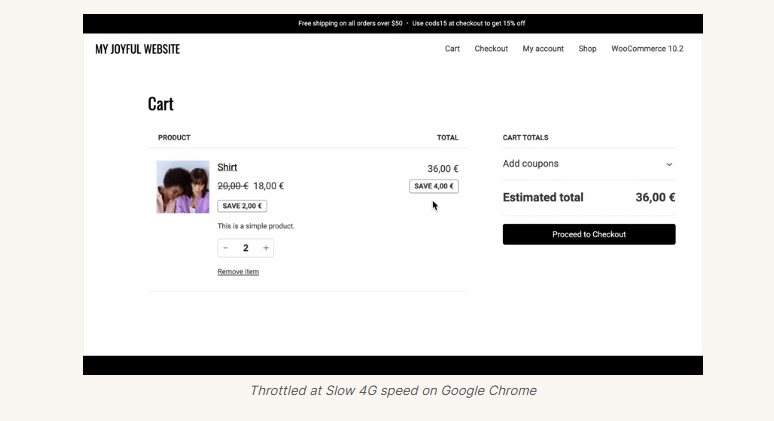Click the free shipping announcement banner

411,23
